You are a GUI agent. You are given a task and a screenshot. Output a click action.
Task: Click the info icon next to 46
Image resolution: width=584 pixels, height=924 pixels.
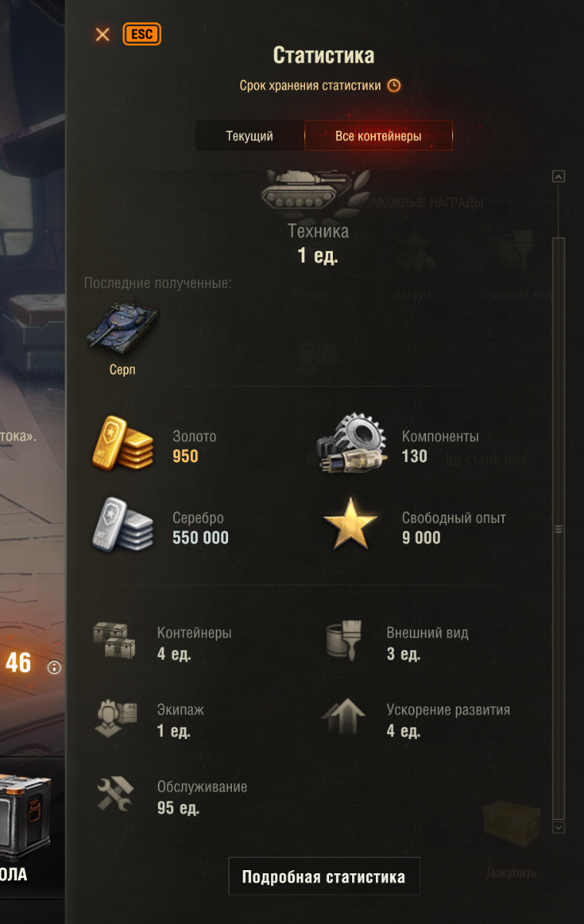tap(54, 667)
